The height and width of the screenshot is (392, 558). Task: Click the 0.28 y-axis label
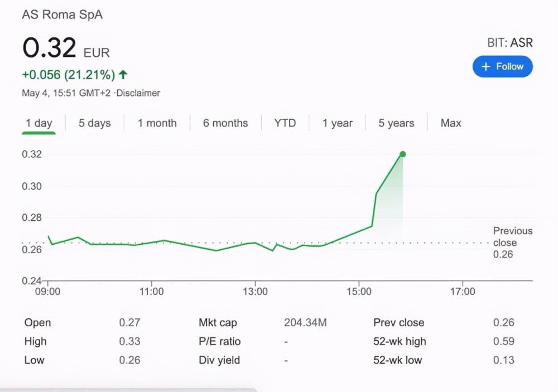click(x=32, y=217)
